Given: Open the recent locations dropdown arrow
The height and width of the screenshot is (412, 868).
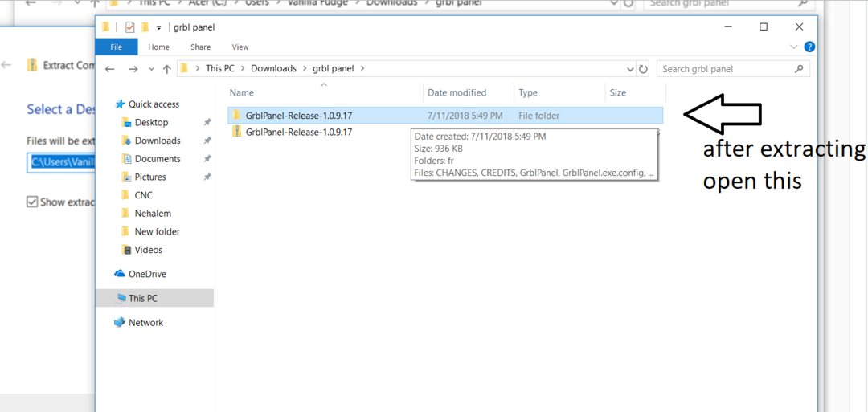Looking at the screenshot, I should pos(151,69).
